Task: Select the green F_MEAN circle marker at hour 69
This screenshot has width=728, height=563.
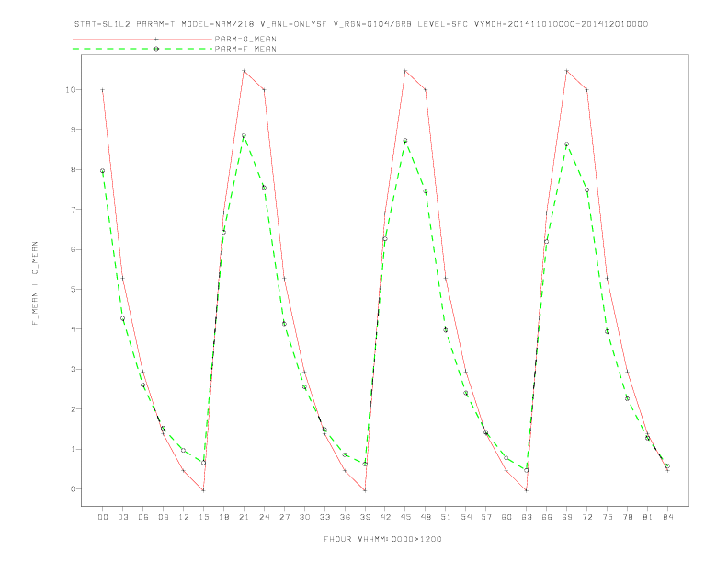Action: click(567, 144)
